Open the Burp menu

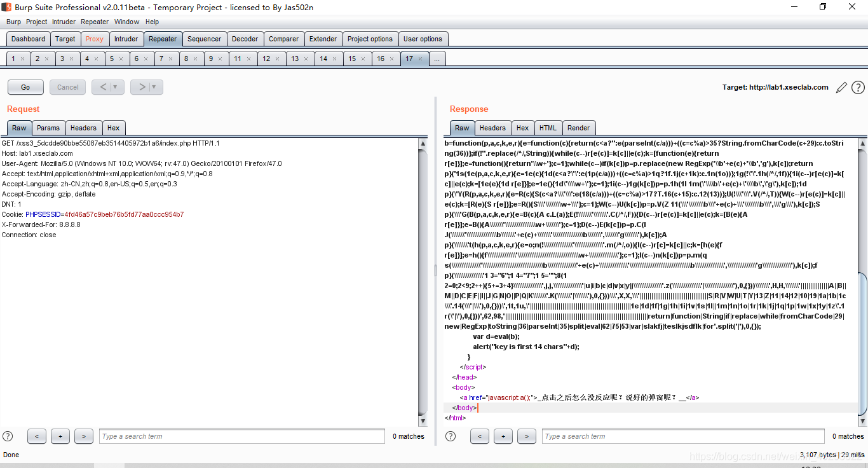point(13,22)
